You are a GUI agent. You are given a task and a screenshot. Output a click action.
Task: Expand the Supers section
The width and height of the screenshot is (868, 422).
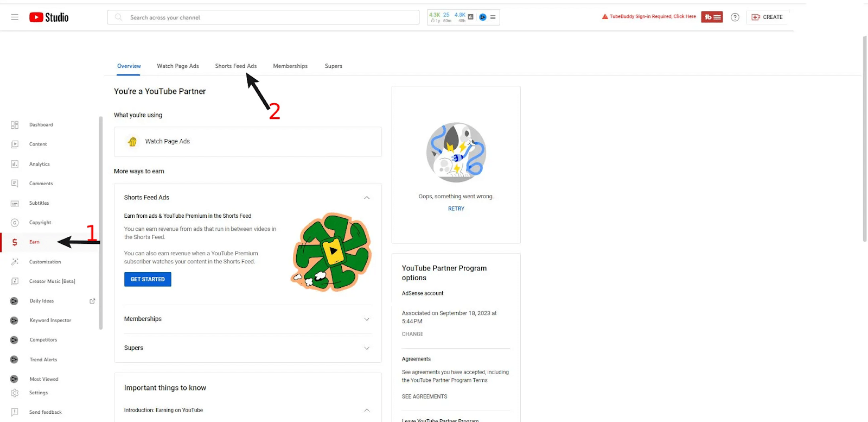pos(367,348)
